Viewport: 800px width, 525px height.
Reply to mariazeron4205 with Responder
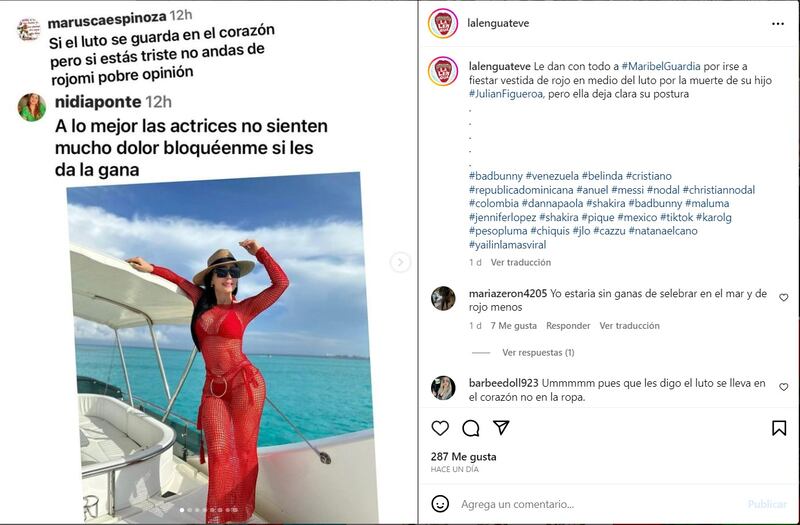[x=568, y=326]
